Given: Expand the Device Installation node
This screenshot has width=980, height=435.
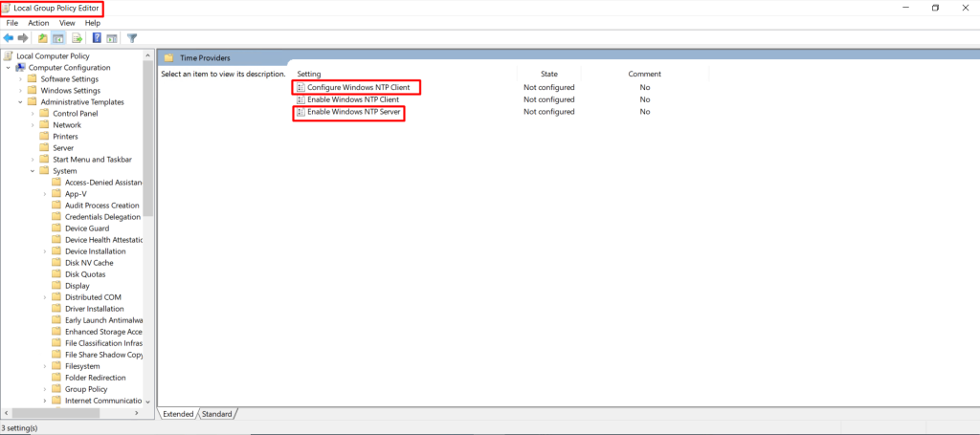Looking at the screenshot, I should coord(45,251).
